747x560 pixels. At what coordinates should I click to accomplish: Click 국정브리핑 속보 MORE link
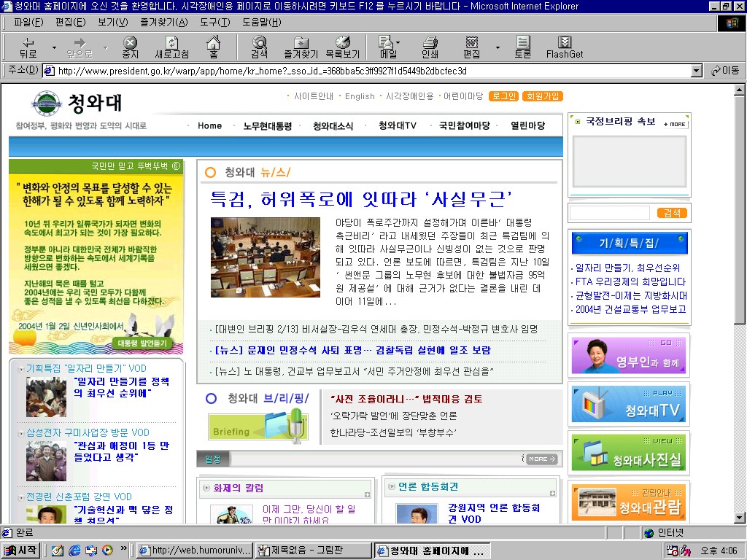click(675, 124)
